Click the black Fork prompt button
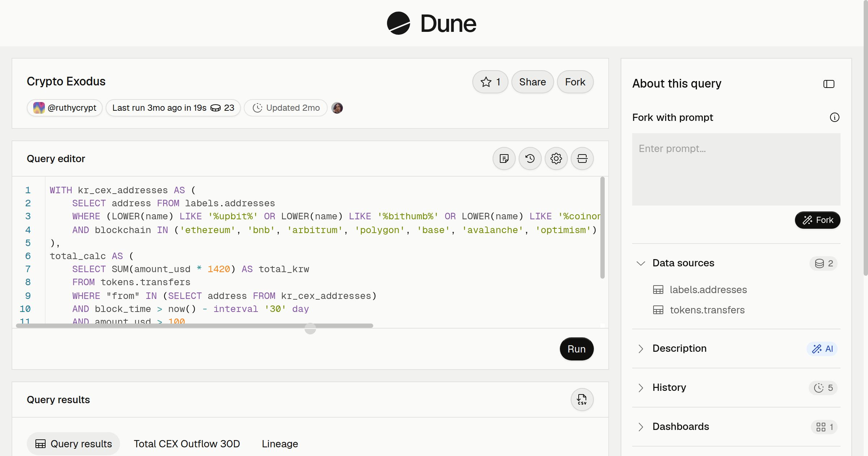Image resolution: width=868 pixels, height=456 pixels. coord(817,220)
